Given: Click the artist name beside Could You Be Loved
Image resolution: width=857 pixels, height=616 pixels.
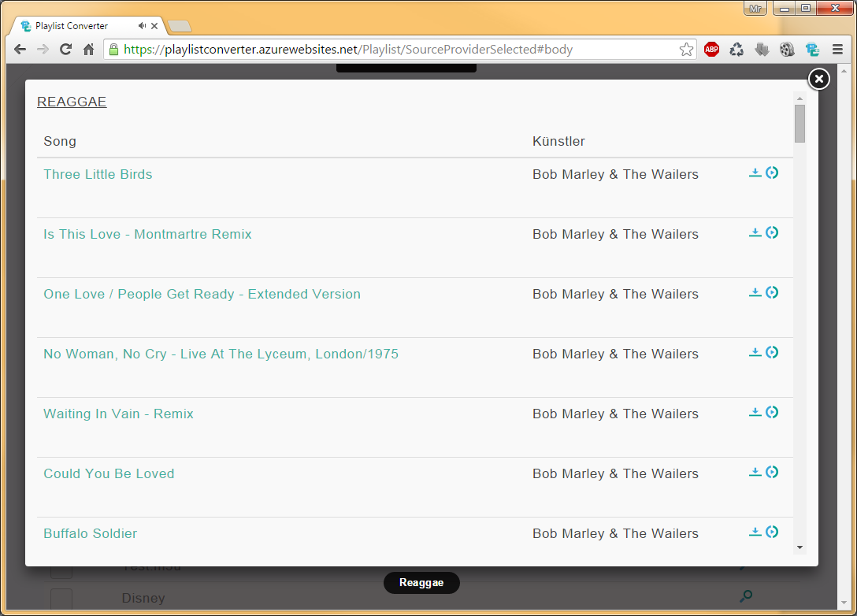Looking at the screenshot, I should 615,473.
